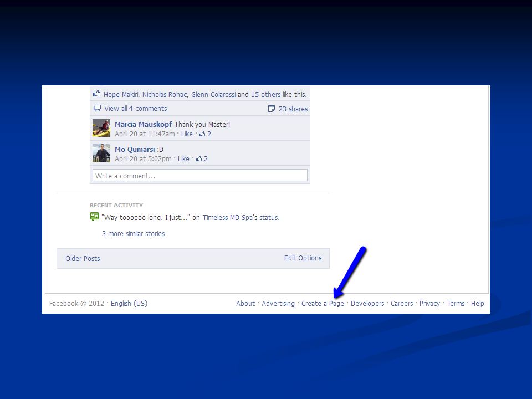Click Create a Page in footer
Viewport: 532px width, 399px height.
click(323, 303)
